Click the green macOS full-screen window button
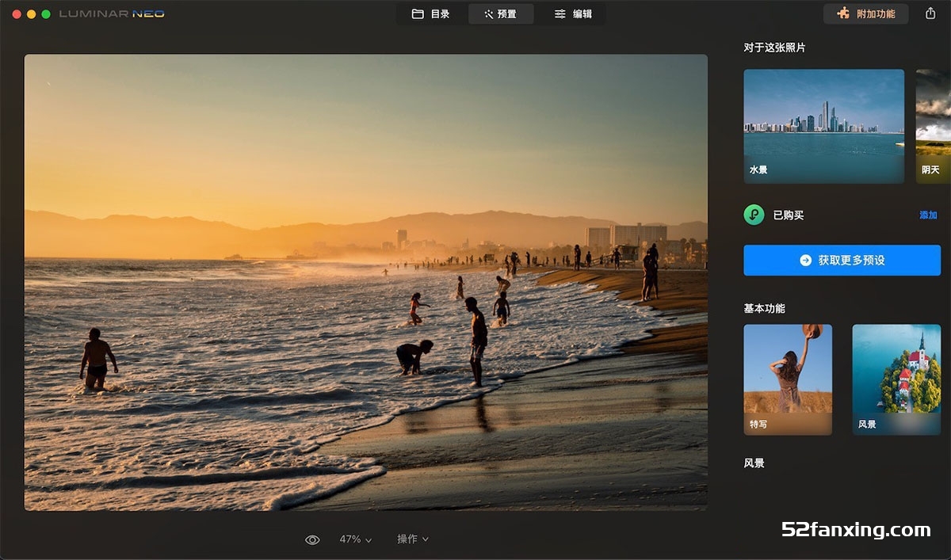 point(46,14)
